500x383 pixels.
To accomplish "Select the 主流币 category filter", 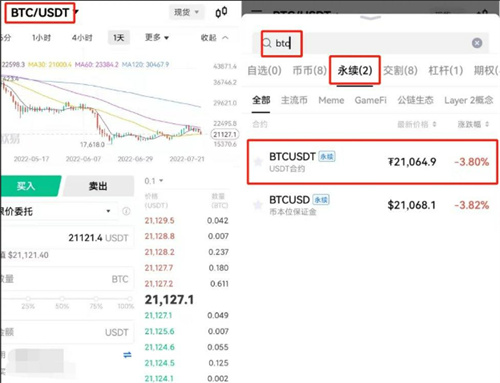I will point(294,100).
